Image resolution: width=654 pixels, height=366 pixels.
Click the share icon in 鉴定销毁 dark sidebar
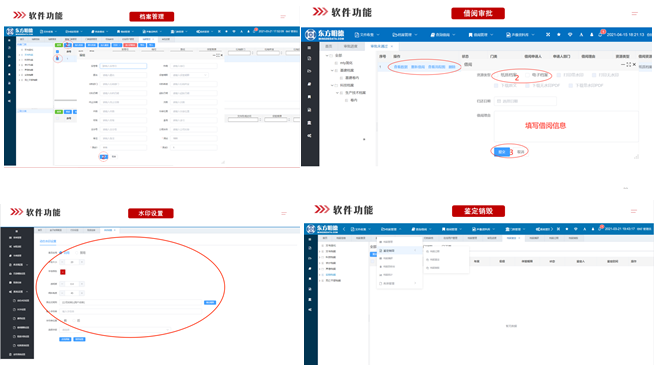point(309,310)
